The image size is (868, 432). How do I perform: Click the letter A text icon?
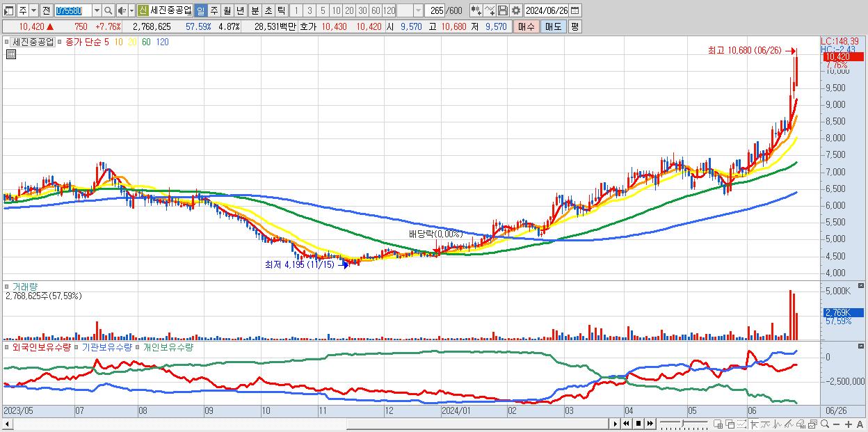click(860, 424)
